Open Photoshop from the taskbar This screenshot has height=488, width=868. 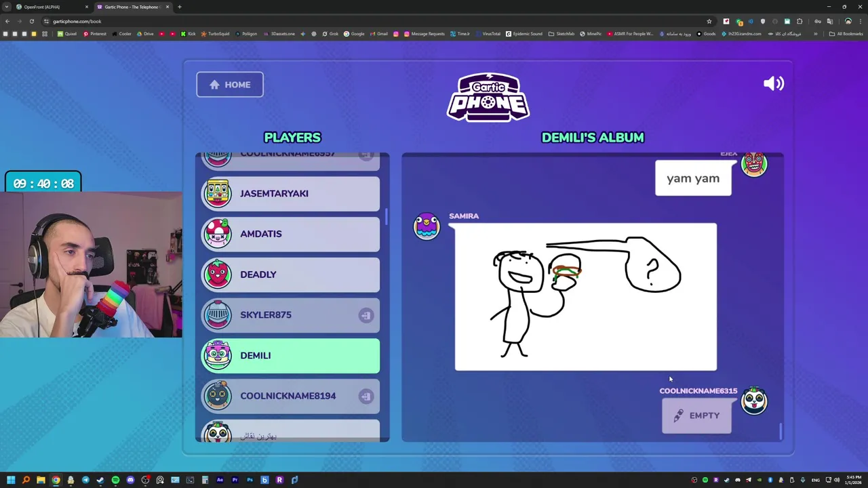click(250, 480)
